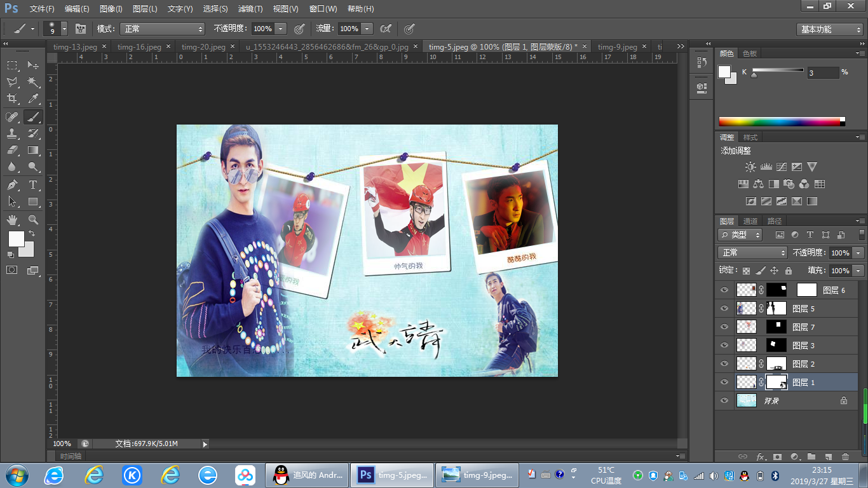Screen dimensions: 868x488
Task: Select the Crop tool
Action: pos(12,99)
